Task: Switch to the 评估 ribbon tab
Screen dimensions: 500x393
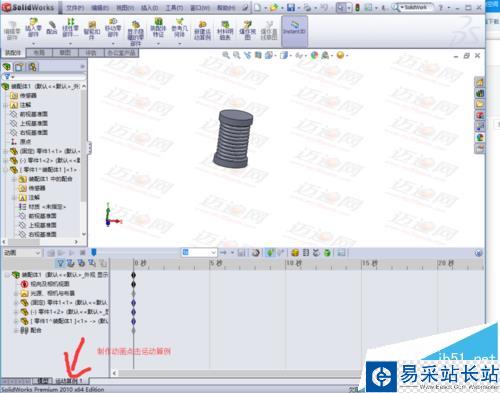Action: (x=91, y=53)
